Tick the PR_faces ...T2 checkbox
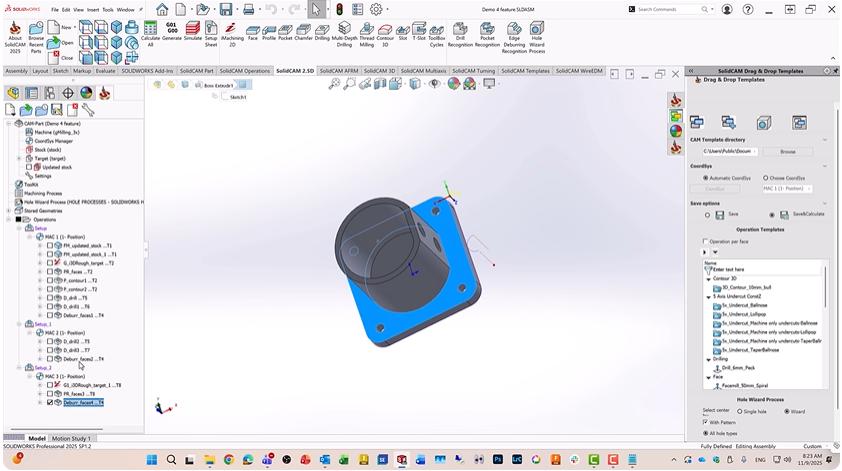 [x=50, y=272]
